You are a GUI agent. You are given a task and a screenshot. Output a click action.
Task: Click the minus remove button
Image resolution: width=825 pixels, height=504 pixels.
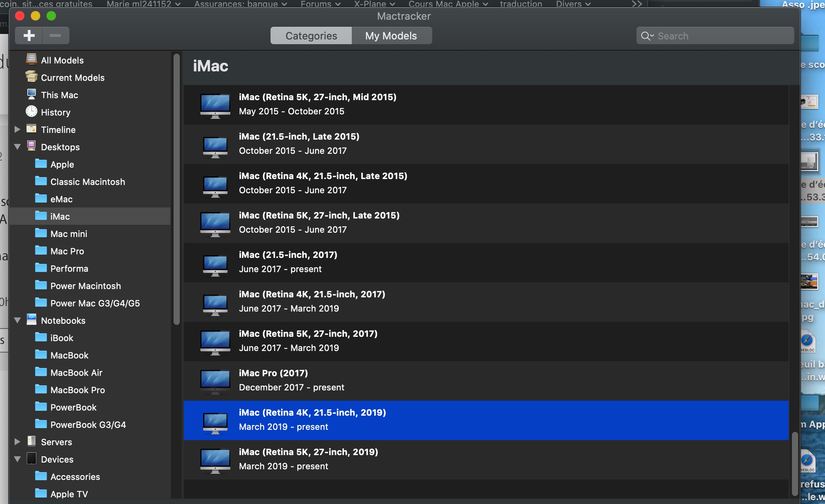56,35
